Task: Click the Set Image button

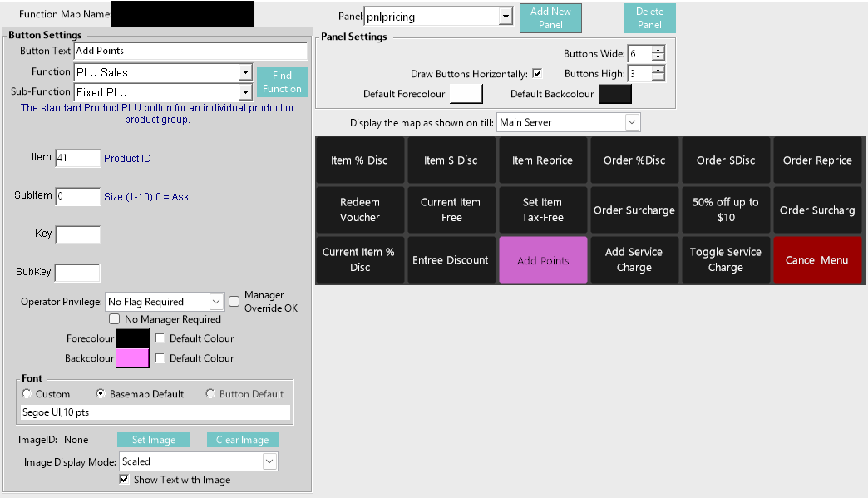Action: [x=153, y=440]
